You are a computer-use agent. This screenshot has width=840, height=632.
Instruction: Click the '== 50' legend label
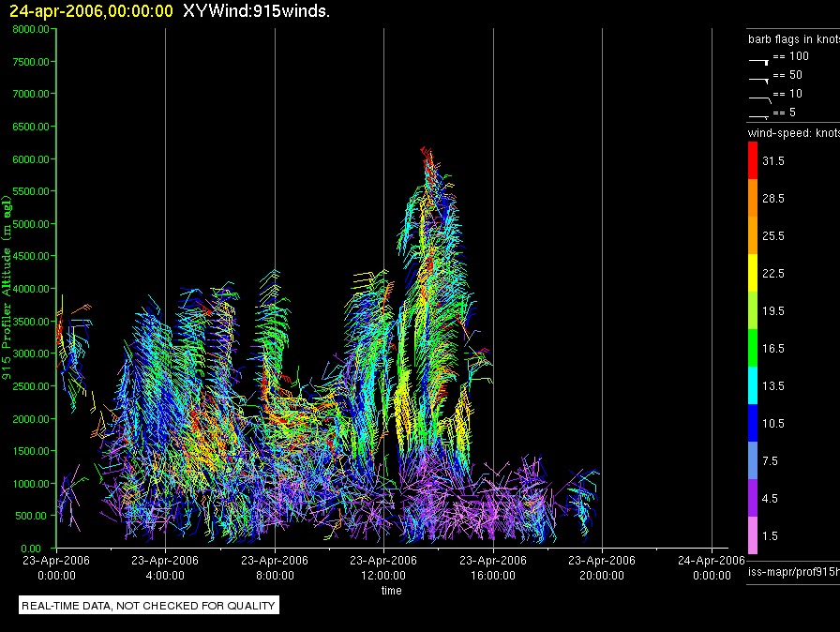787,75
